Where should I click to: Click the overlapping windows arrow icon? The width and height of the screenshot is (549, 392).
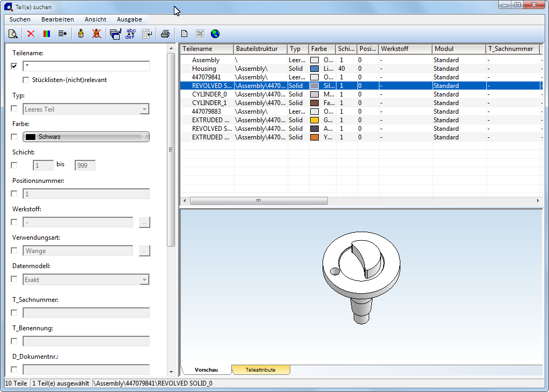point(115,34)
